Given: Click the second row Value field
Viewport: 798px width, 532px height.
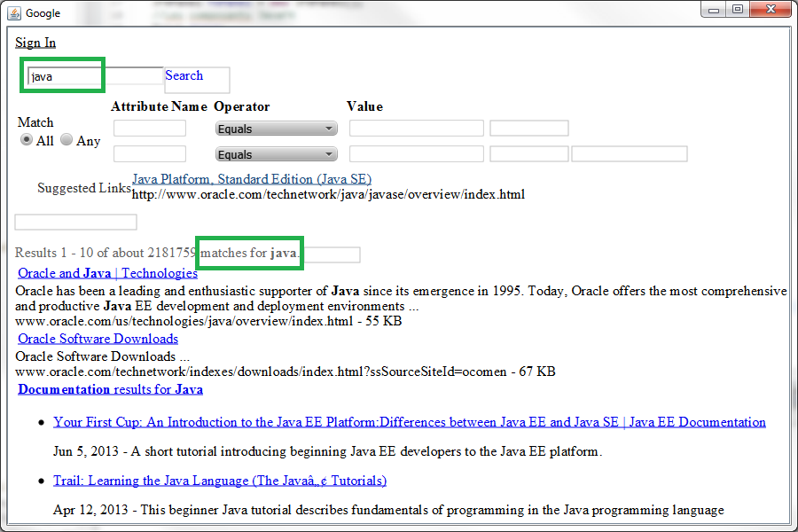Looking at the screenshot, I should tap(417, 153).
